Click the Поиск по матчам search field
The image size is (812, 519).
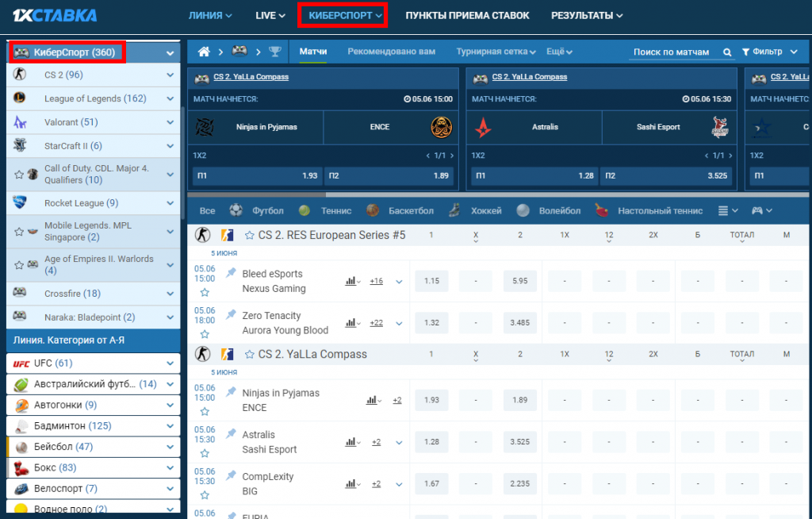pos(673,52)
